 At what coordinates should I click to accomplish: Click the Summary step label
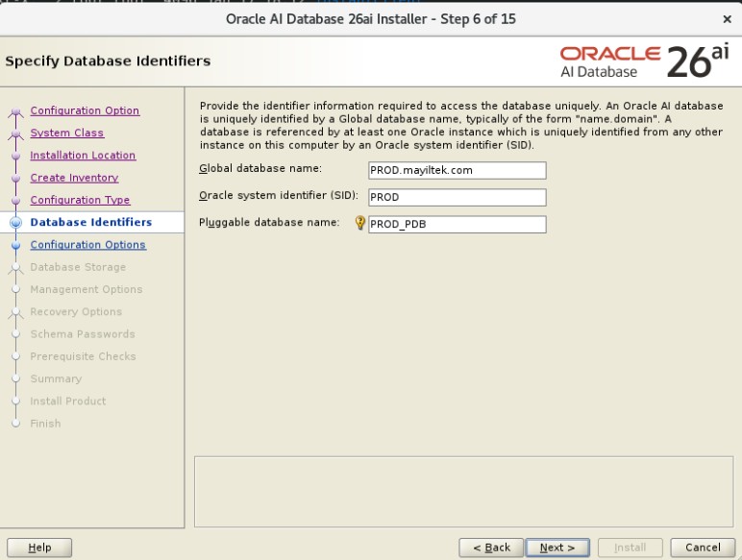coord(56,378)
